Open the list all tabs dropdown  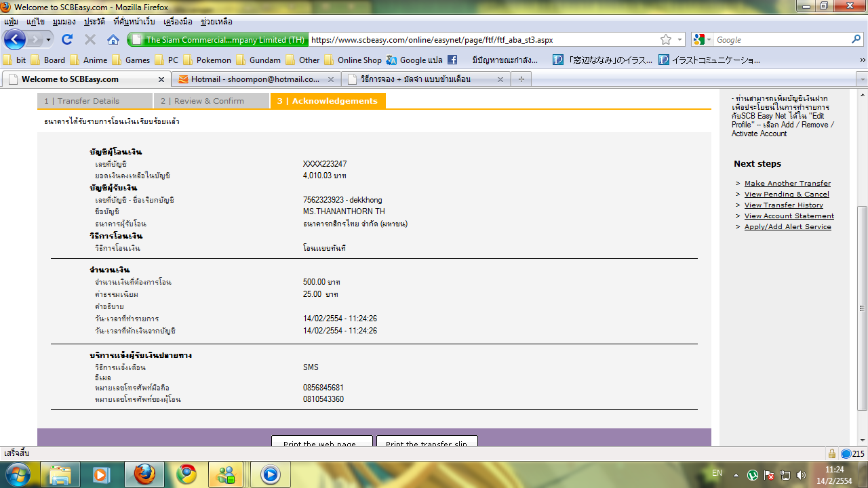862,79
